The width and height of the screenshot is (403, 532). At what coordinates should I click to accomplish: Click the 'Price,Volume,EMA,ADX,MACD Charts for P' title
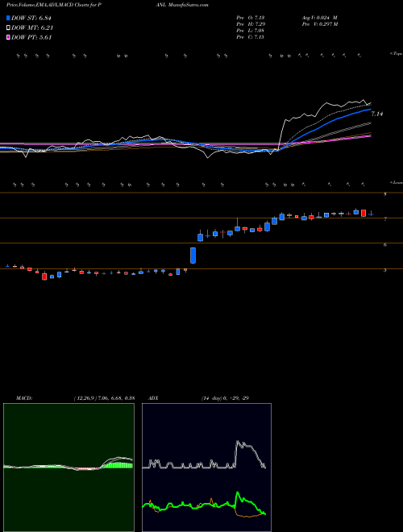(53, 5)
